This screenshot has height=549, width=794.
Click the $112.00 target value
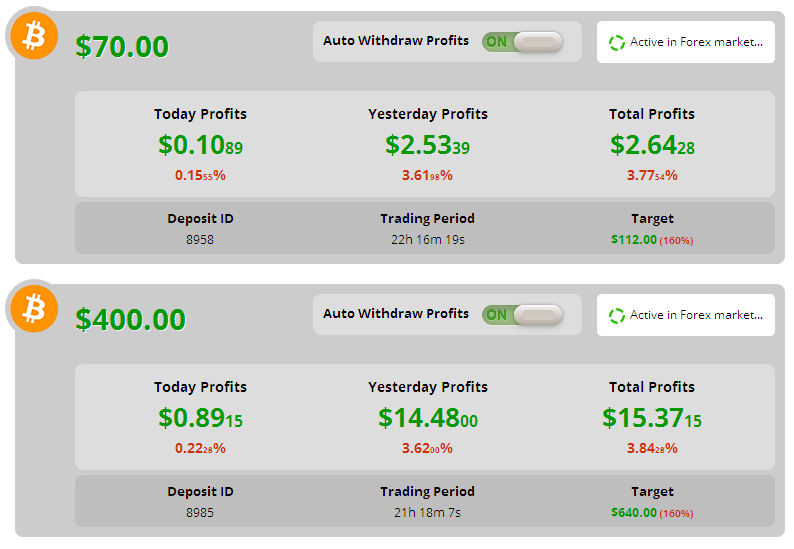634,240
